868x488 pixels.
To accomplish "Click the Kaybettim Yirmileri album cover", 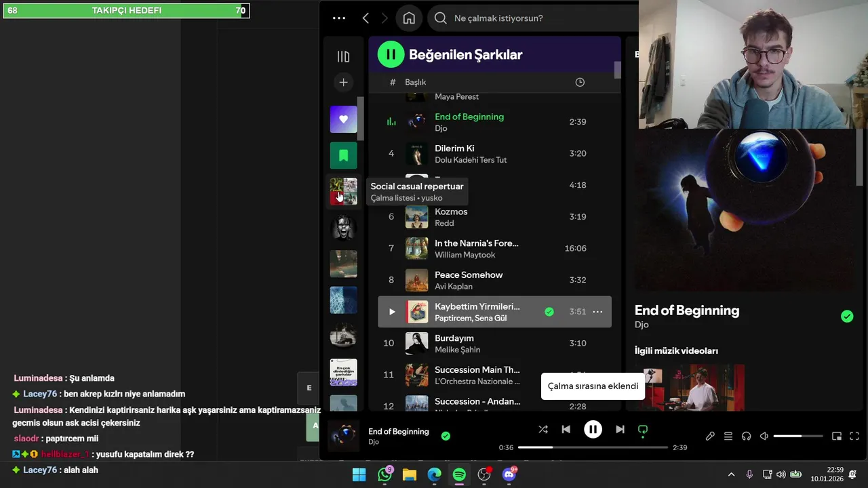I will pos(417,312).
